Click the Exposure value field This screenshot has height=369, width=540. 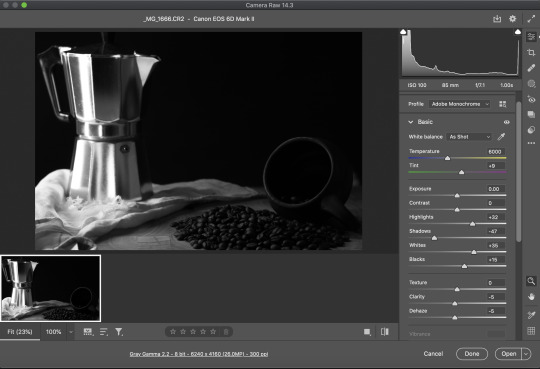click(496, 189)
